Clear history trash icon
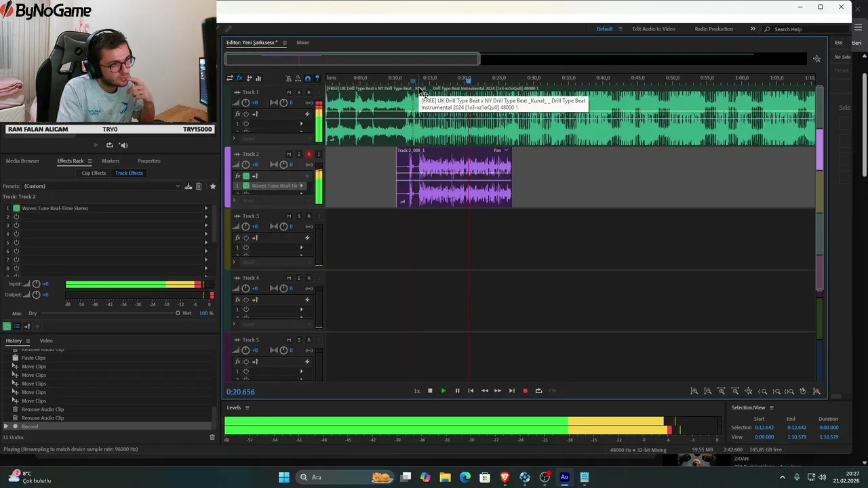The image size is (868, 488). coord(212,437)
